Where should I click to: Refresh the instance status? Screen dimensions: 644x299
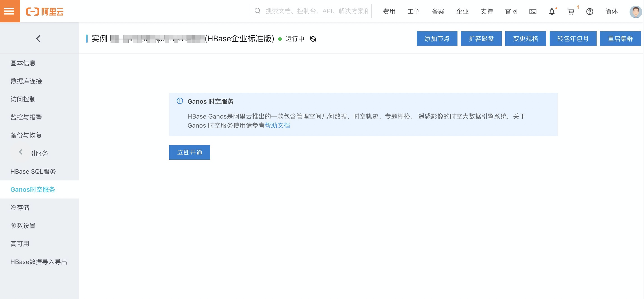[x=313, y=39]
